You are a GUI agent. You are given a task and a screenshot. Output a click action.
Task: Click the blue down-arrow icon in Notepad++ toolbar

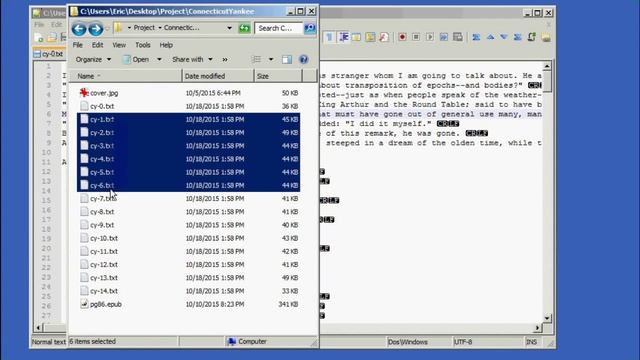tap(504, 37)
